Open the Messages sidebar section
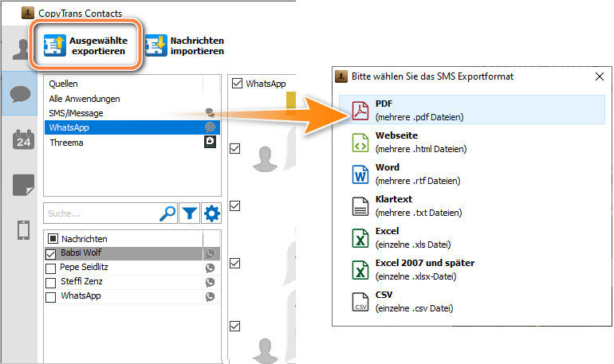 (x=20, y=94)
